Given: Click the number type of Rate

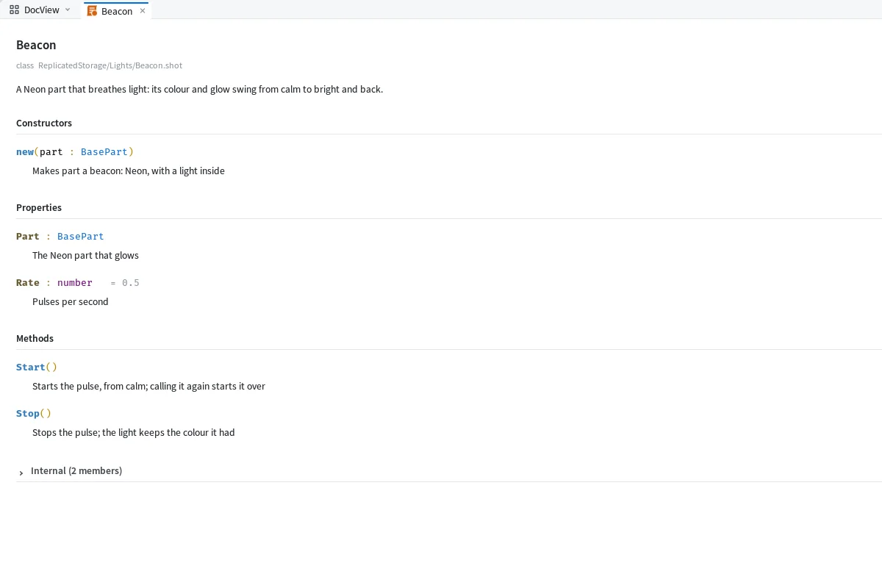Looking at the screenshot, I should pos(75,282).
